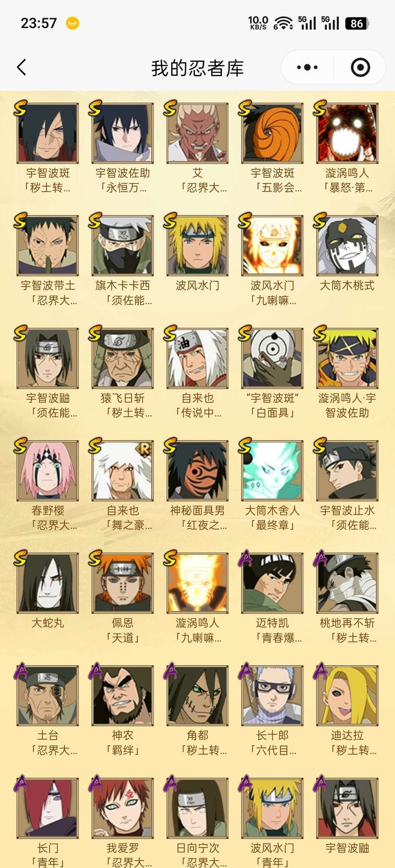
Task: Tap the 佩恩 天道 avatar
Action: (123, 583)
